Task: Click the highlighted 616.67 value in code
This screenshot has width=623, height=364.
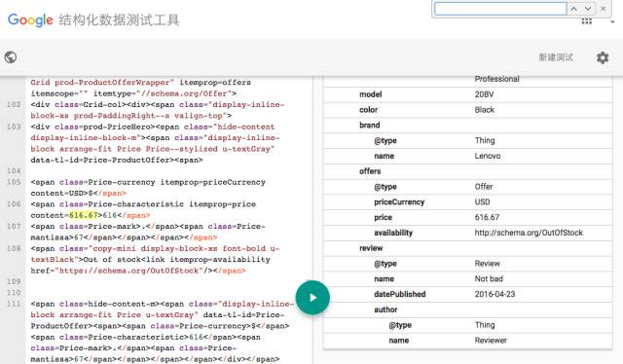Action: coord(84,215)
